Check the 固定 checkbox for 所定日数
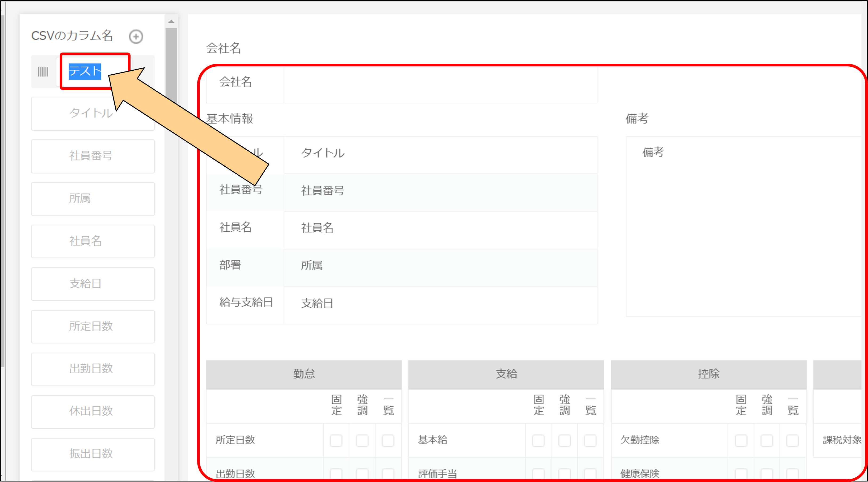The height and width of the screenshot is (482, 868). coord(336,440)
